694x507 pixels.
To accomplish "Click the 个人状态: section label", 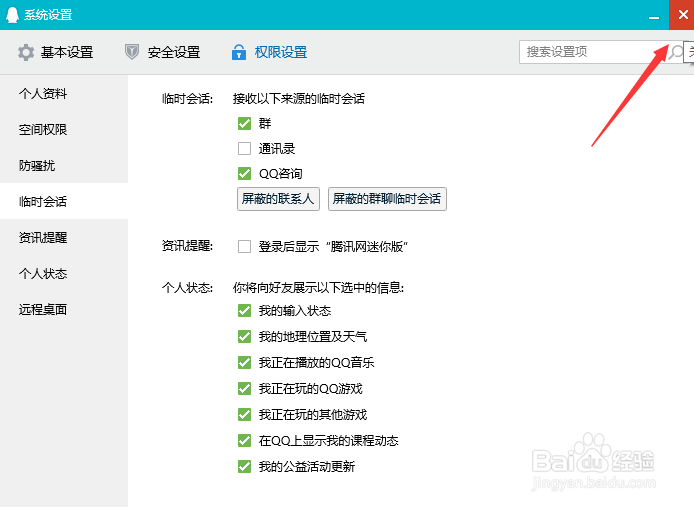I will click(x=187, y=288).
